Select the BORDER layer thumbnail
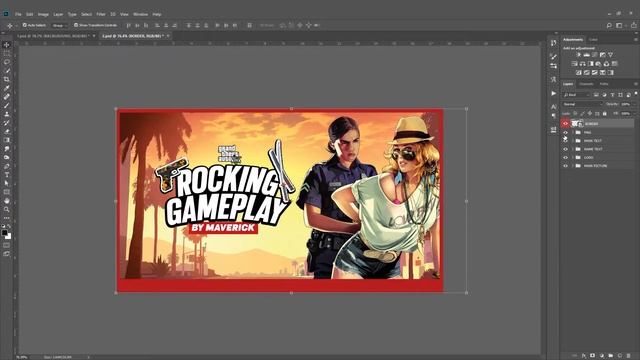 pos(575,124)
